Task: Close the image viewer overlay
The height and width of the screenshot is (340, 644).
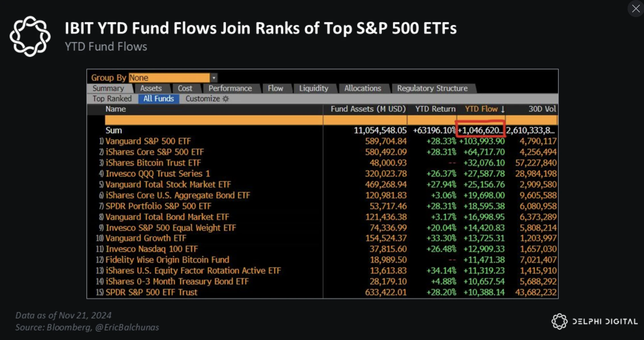Action: 636,9
